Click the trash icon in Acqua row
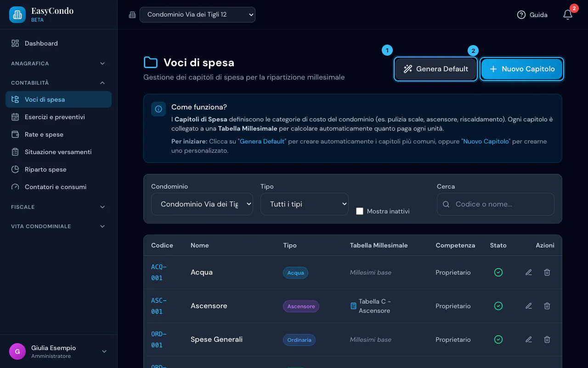The width and height of the screenshot is (588, 368). [x=547, y=272]
